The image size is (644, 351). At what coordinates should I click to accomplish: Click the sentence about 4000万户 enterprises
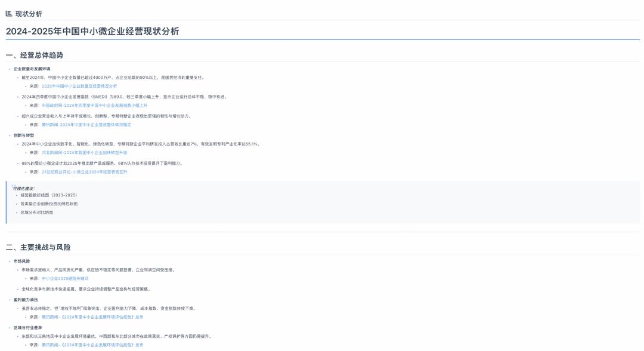click(113, 77)
